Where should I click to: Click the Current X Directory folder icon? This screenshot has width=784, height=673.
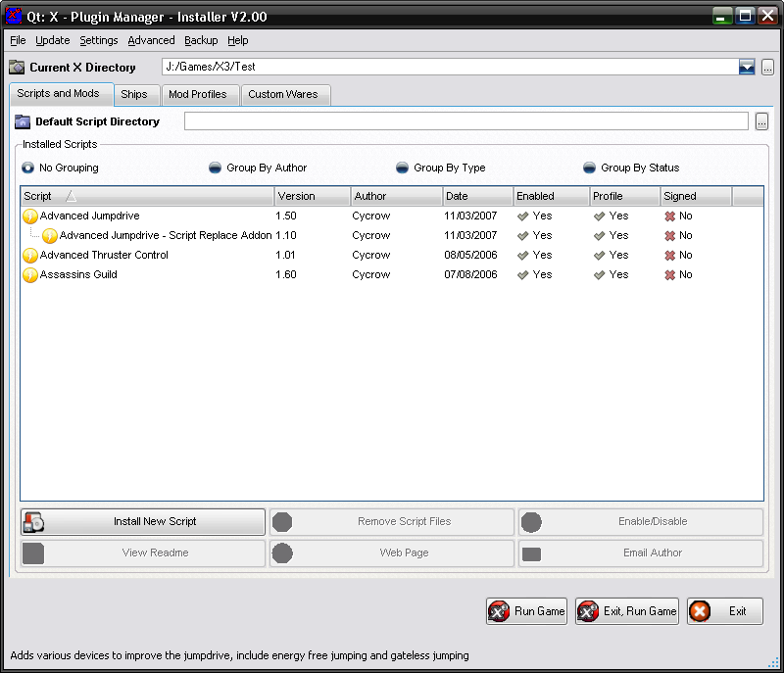[x=17, y=67]
